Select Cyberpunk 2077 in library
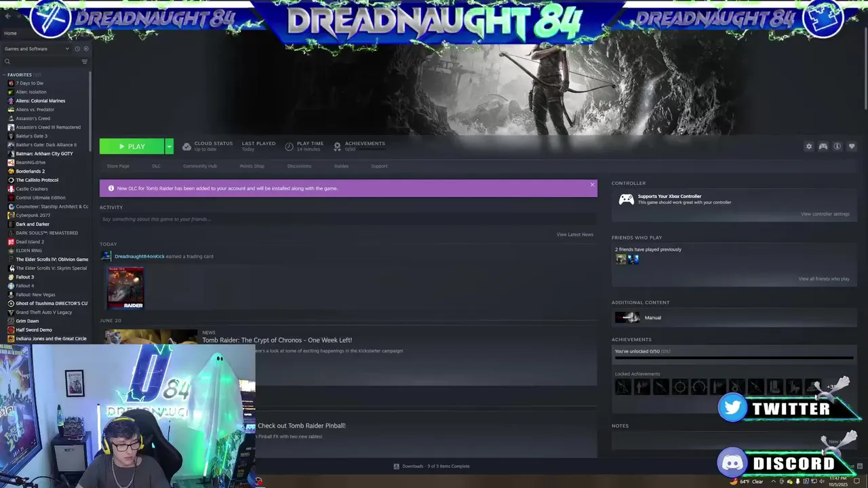Image resolution: width=868 pixels, height=488 pixels. 33,216
